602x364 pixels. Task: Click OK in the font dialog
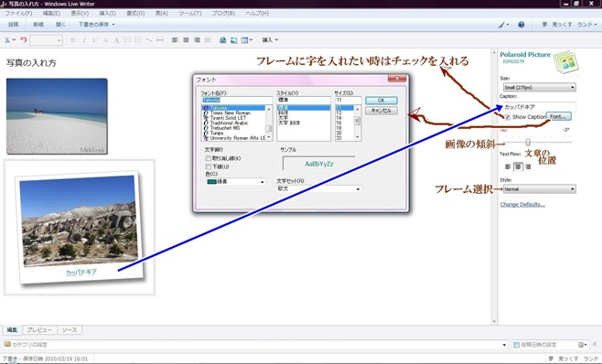point(382,101)
